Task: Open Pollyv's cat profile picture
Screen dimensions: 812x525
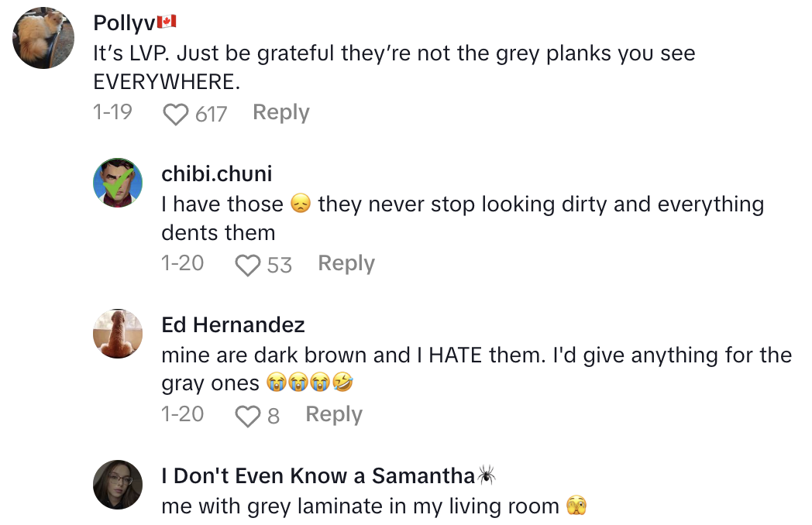Action: click(44, 39)
